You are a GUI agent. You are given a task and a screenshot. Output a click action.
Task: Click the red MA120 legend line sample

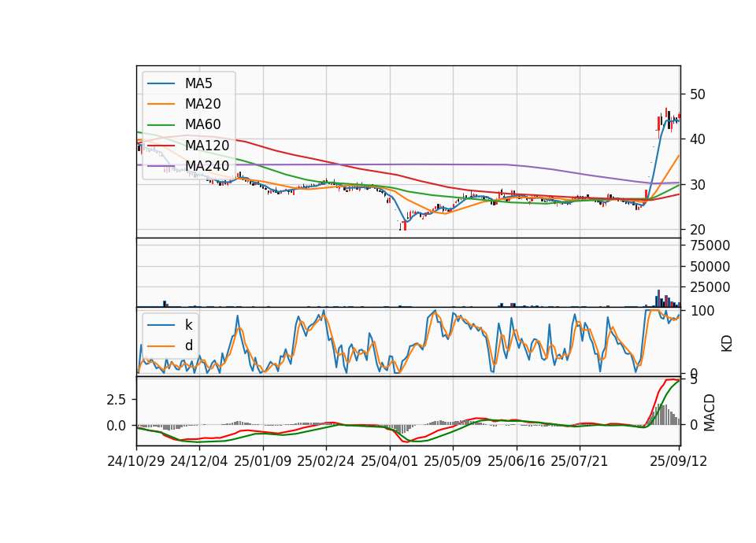pos(161,146)
